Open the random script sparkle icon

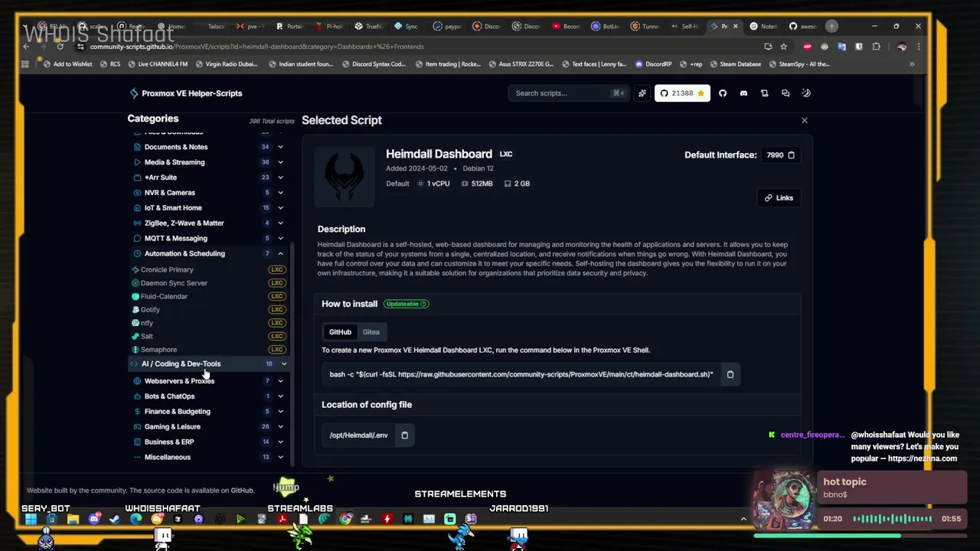coord(642,93)
